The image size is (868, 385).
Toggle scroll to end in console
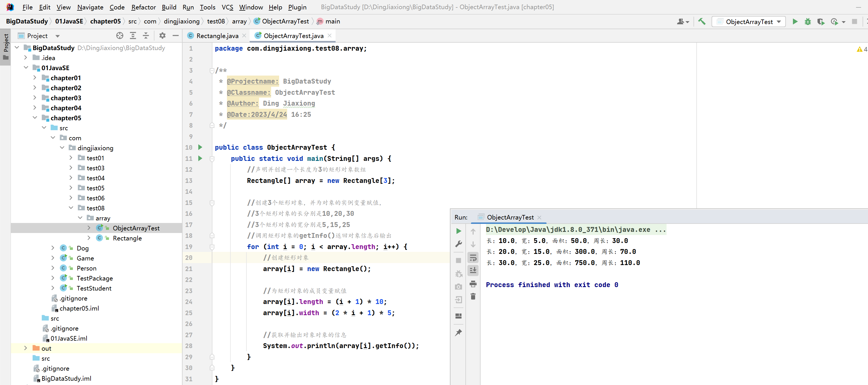coord(473,271)
